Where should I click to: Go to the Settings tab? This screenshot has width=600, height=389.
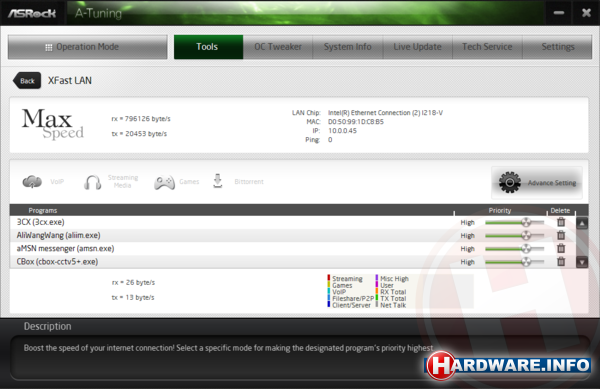(558, 47)
